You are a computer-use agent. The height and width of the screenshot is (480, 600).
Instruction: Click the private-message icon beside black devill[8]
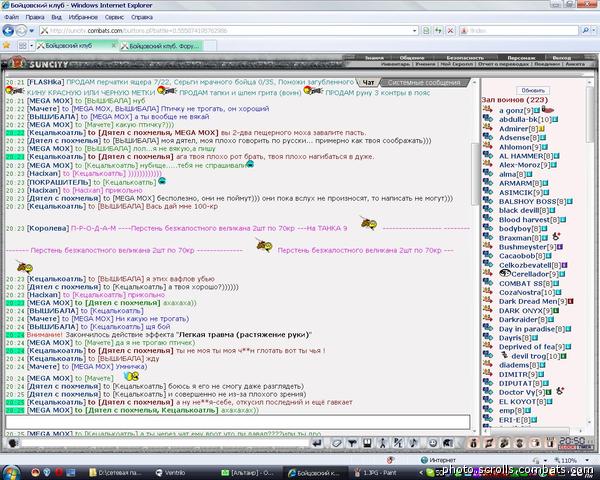pyautogui.click(x=488, y=209)
